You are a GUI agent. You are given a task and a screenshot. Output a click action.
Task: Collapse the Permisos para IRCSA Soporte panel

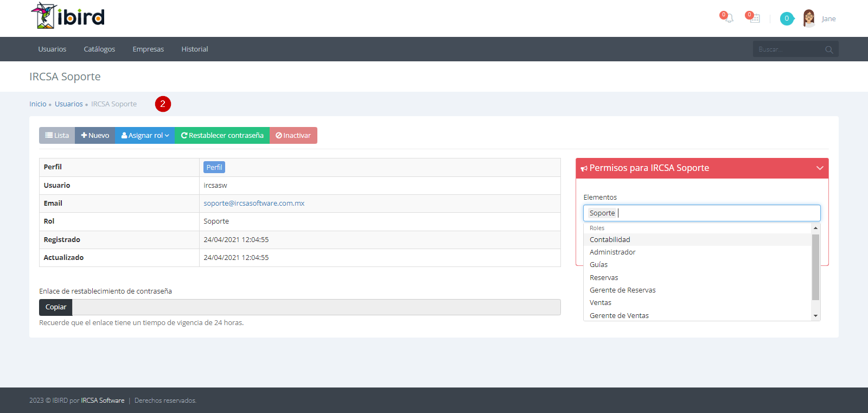coord(820,168)
